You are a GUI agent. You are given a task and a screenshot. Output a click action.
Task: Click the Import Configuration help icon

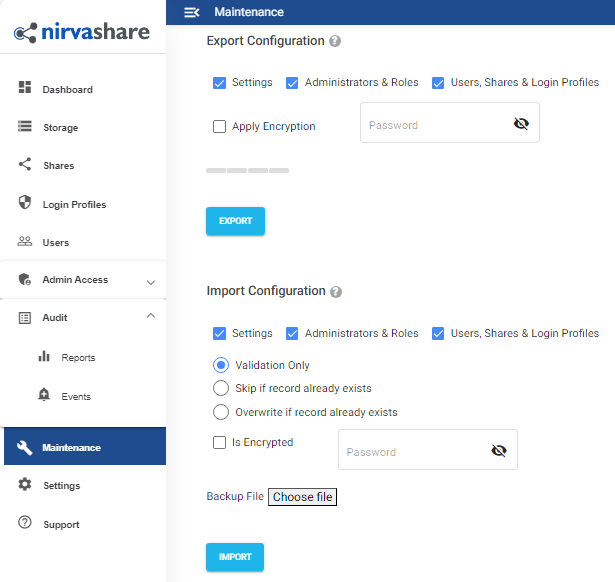click(336, 292)
